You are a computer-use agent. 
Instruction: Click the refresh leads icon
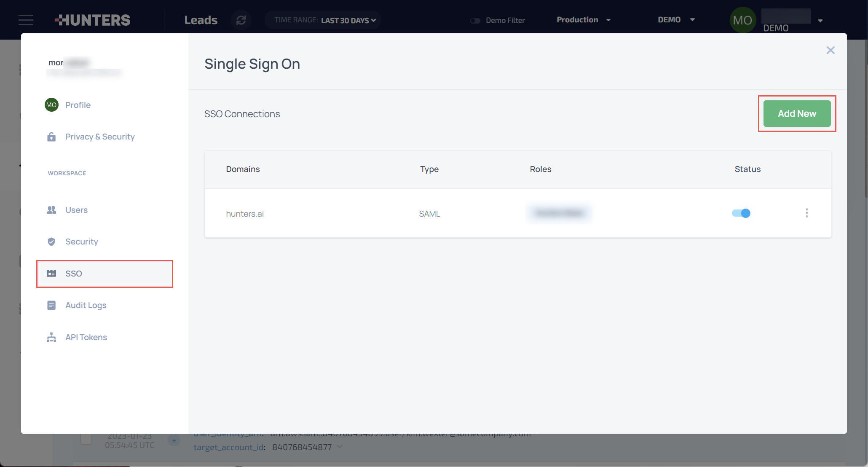pyautogui.click(x=241, y=20)
